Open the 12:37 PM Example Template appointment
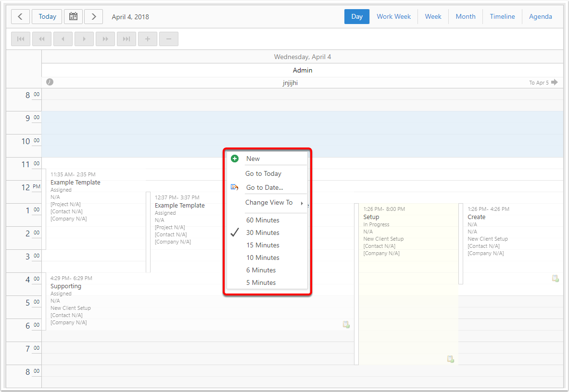Image resolution: width=569 pixels, height=392 pixels. tap(185, 232)
